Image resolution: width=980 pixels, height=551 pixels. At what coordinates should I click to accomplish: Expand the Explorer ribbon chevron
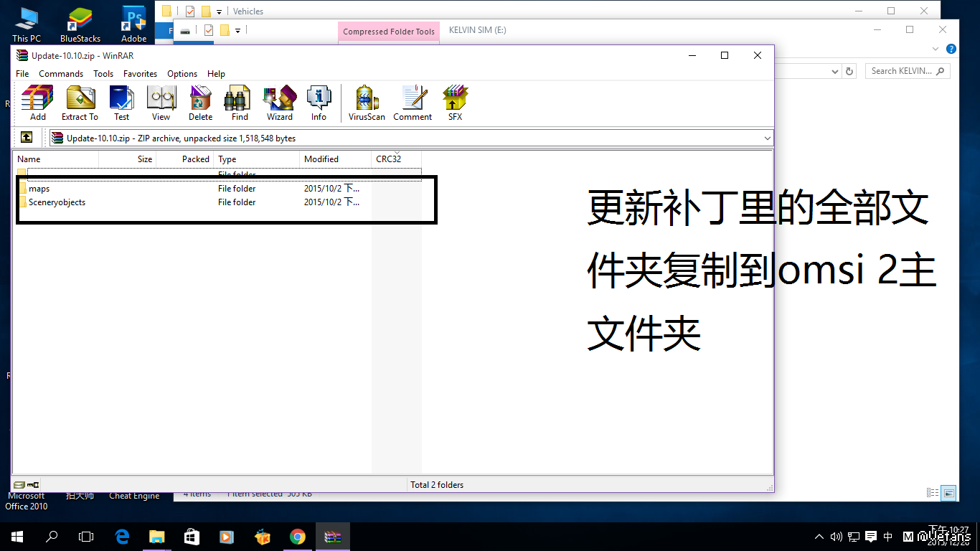click(936, 49)
